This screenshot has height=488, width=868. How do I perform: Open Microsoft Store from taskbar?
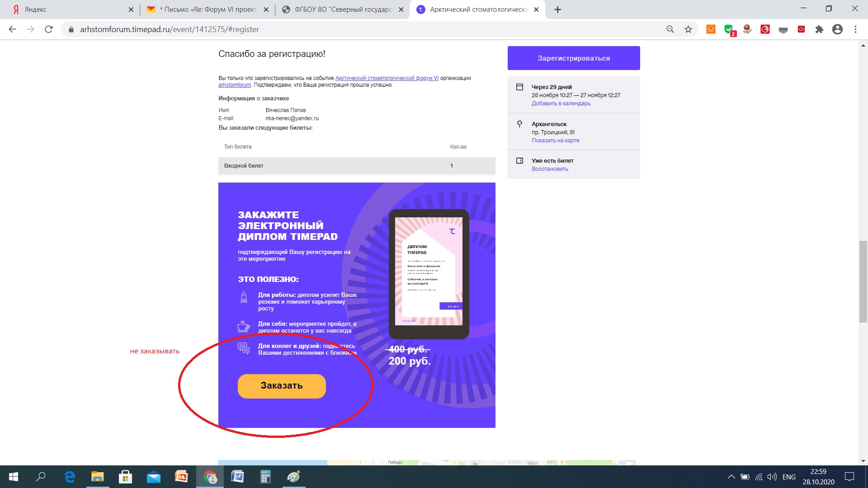pyautogui.click(x=125, y=477)
